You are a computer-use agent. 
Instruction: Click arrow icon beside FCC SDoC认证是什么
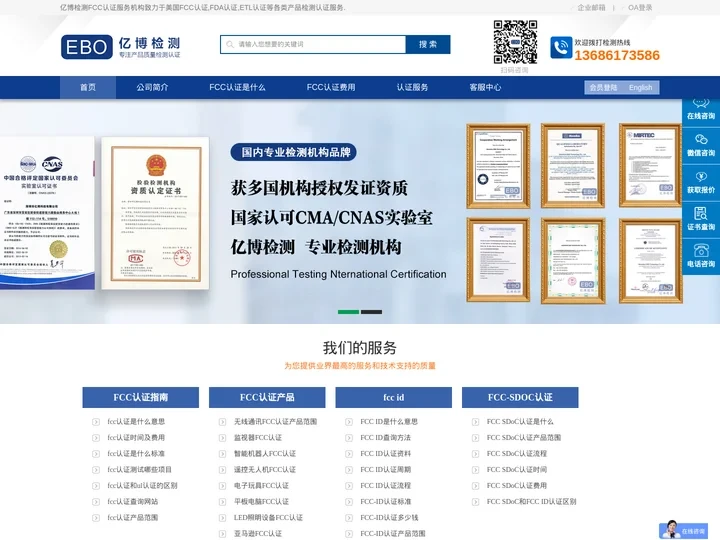point(475,422)
